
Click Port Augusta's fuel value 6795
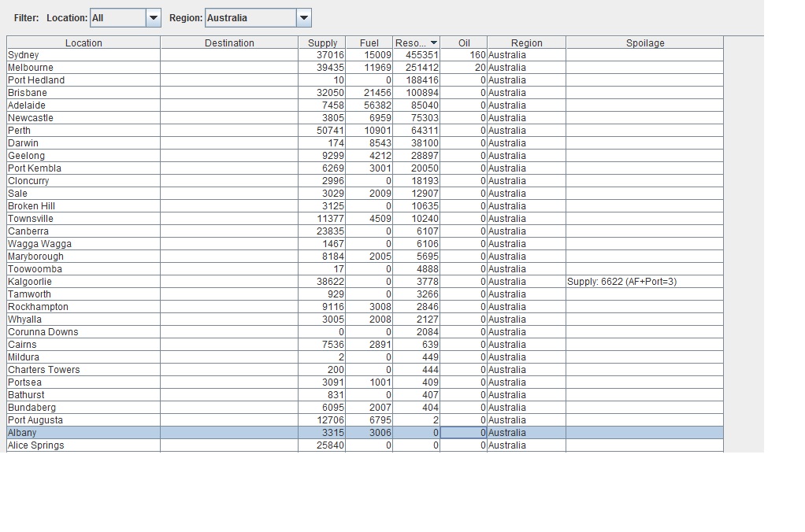tap(380, 420)
